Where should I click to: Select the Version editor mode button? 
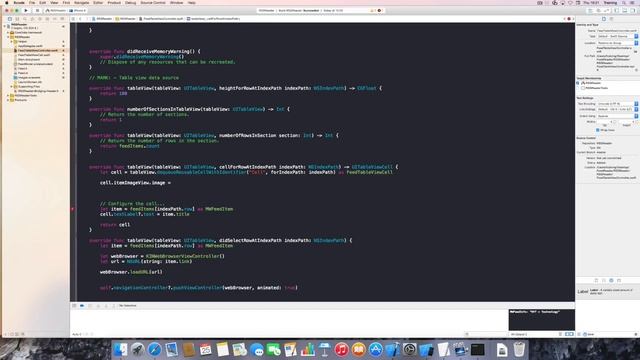(606, 10)
